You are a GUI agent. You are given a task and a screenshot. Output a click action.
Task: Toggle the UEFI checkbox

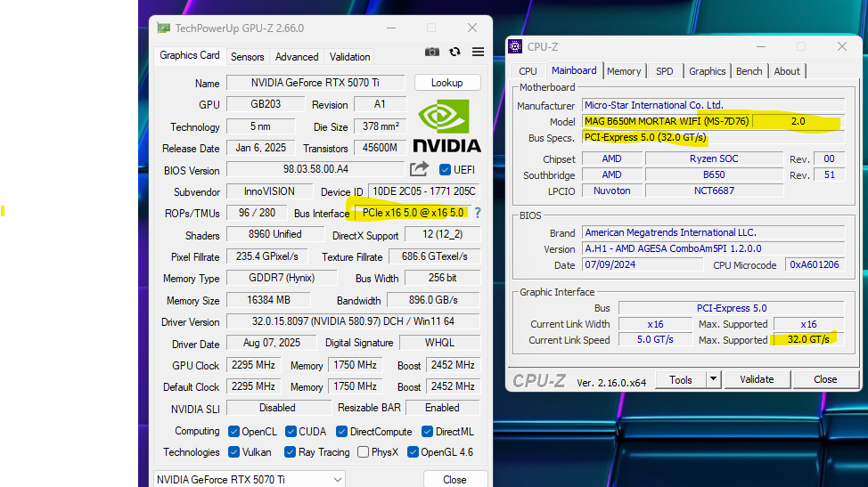pos(445,170)
